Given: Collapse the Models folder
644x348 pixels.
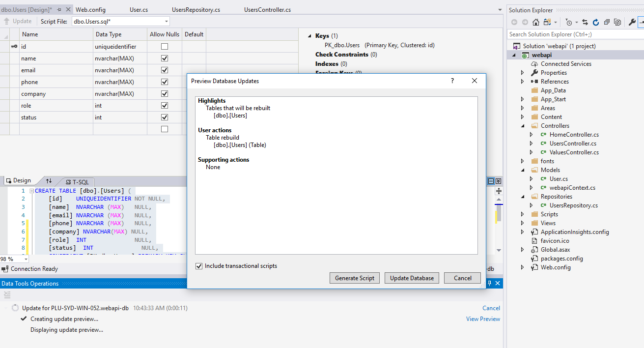Looking at the screenshot, I should [523, 170].
